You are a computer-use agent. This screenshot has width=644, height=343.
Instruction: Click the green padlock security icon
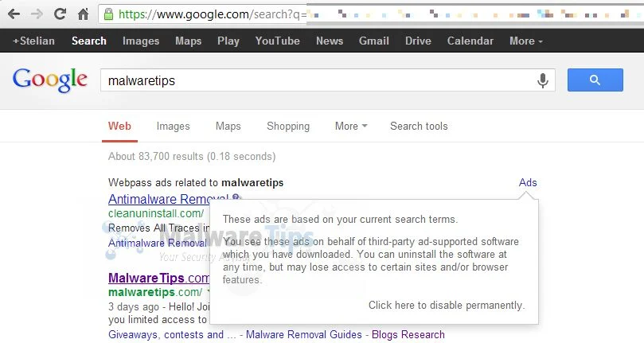[x=108, y=14]
